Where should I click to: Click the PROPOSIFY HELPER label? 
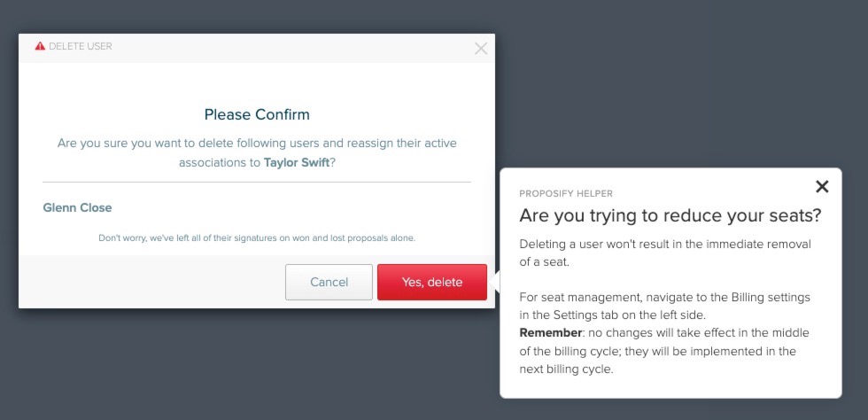(566, 194)
